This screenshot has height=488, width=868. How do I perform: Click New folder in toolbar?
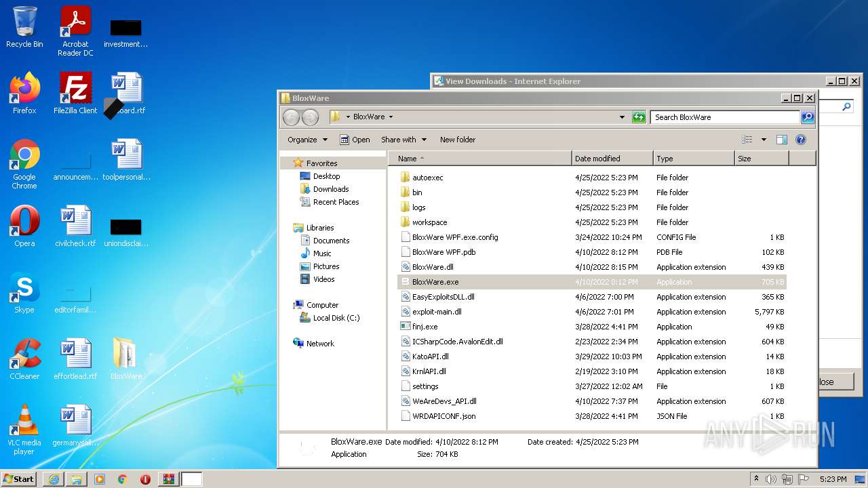(458, 140)
